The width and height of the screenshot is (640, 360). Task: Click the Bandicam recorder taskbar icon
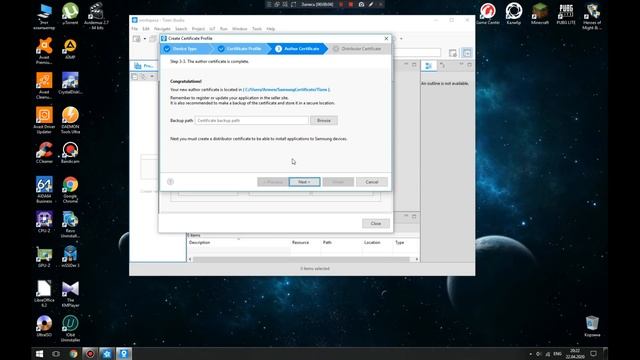(90, 353)
